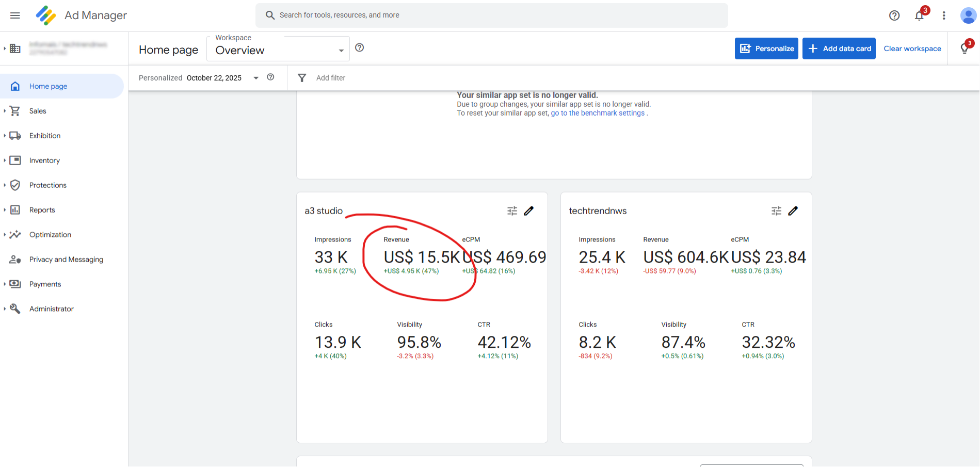Click the network building icon in sidebar

(15, 49)
